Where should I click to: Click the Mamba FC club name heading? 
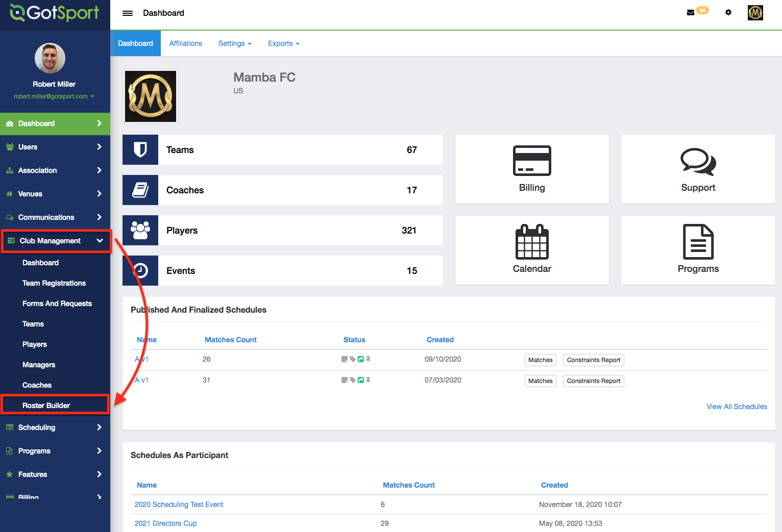click(x=264, y=78)
